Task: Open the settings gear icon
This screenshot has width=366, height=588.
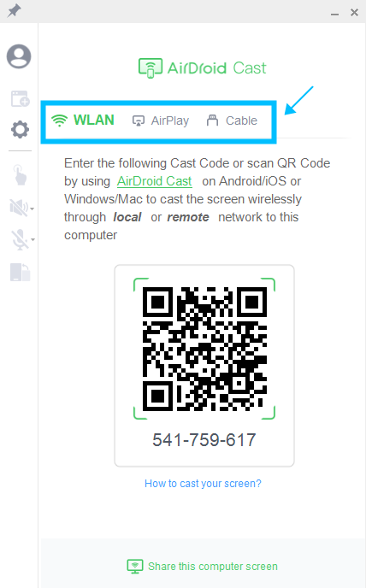Action: [x=20, y=130]
